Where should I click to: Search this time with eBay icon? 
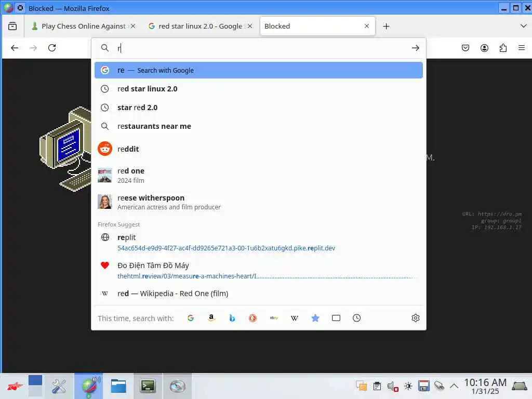274,318
